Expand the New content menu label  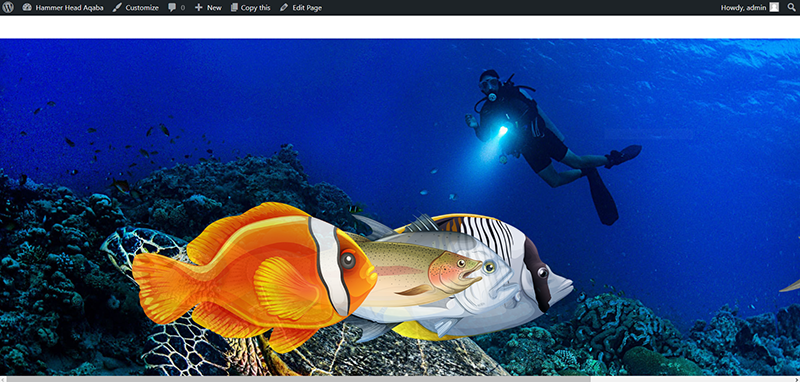(x=214, y=8)
